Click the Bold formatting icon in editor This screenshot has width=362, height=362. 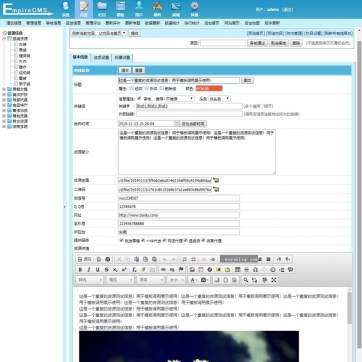click(80, 270)
